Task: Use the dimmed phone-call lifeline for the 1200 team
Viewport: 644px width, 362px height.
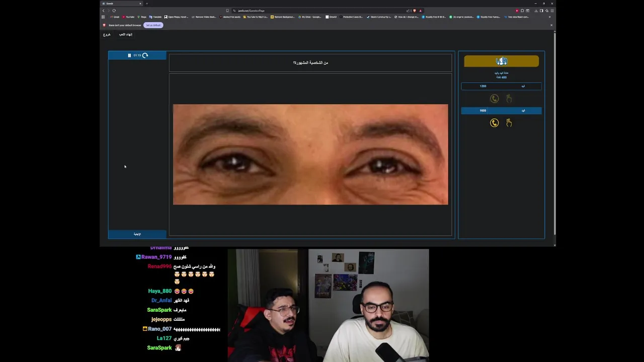Action: click(495, 99)
